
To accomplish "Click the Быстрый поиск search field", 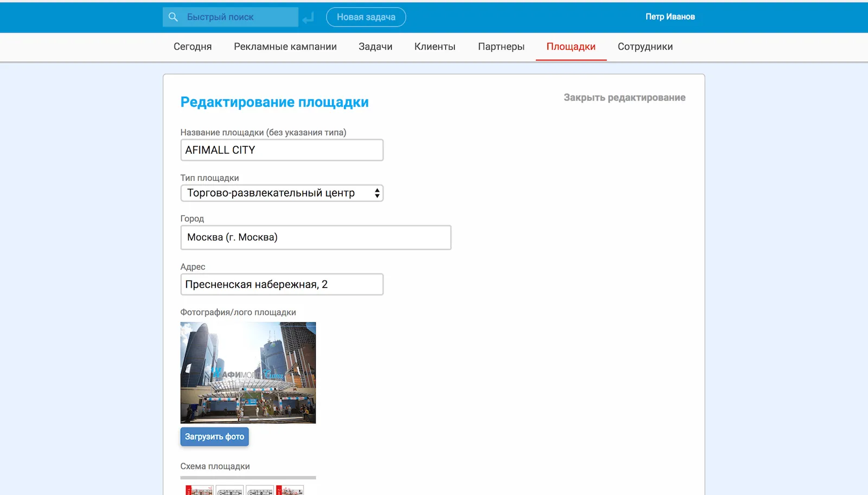I will click(x=239, y=17).
